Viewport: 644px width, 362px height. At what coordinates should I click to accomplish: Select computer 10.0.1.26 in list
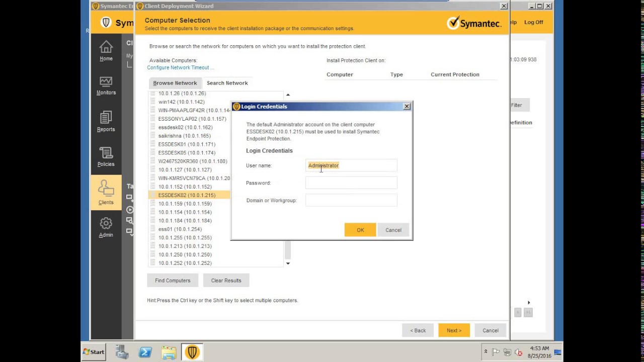(x=182, y=94)
